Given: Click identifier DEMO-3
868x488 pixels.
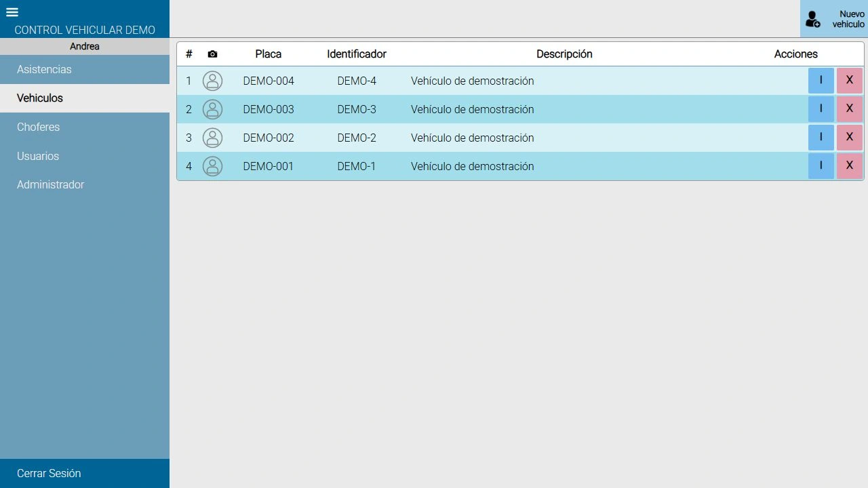Looking at the screenshot, I should (357, 109).
